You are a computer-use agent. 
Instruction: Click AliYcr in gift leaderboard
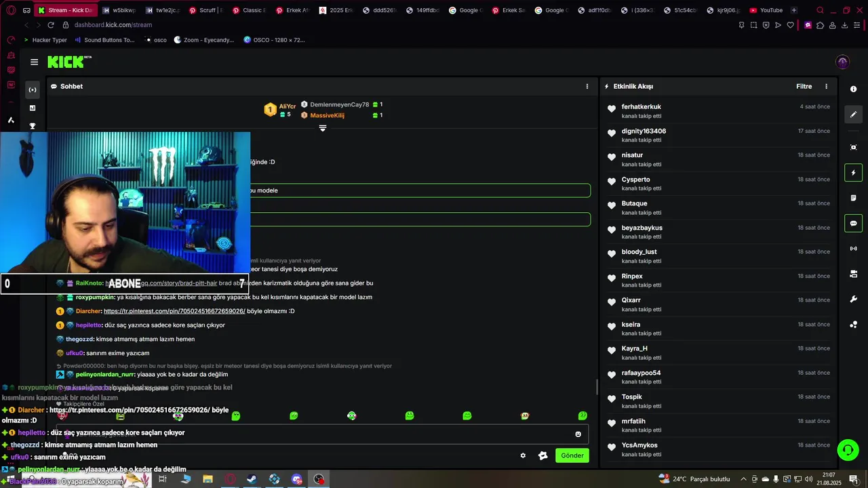tap(288, 106)
